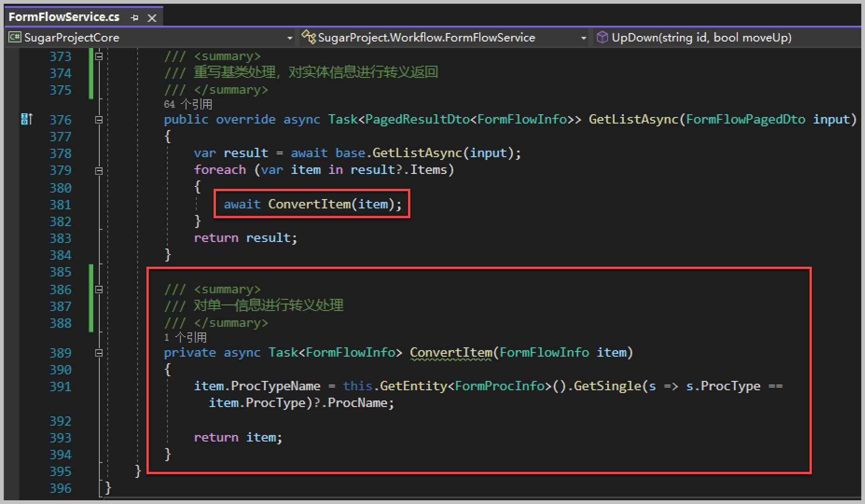Click the method cube icon beside UpDown
The image size is (865, 504).
[x=602, y=37]
